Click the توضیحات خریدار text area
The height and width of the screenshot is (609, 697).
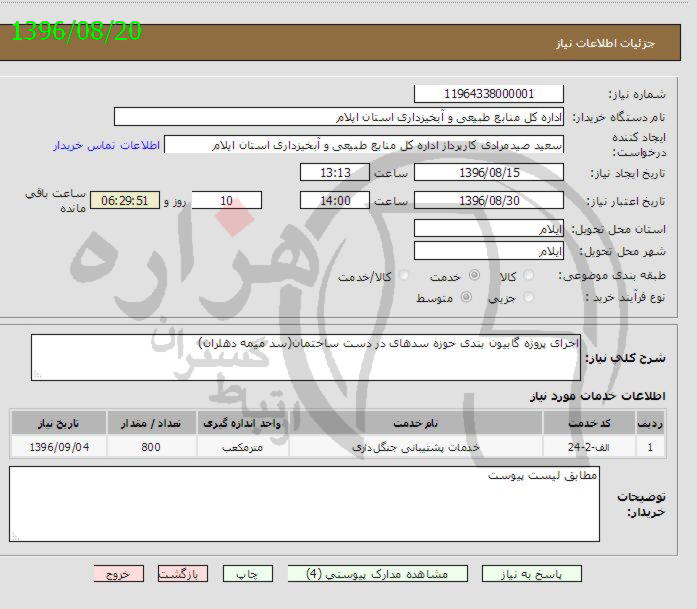(304, 504)
